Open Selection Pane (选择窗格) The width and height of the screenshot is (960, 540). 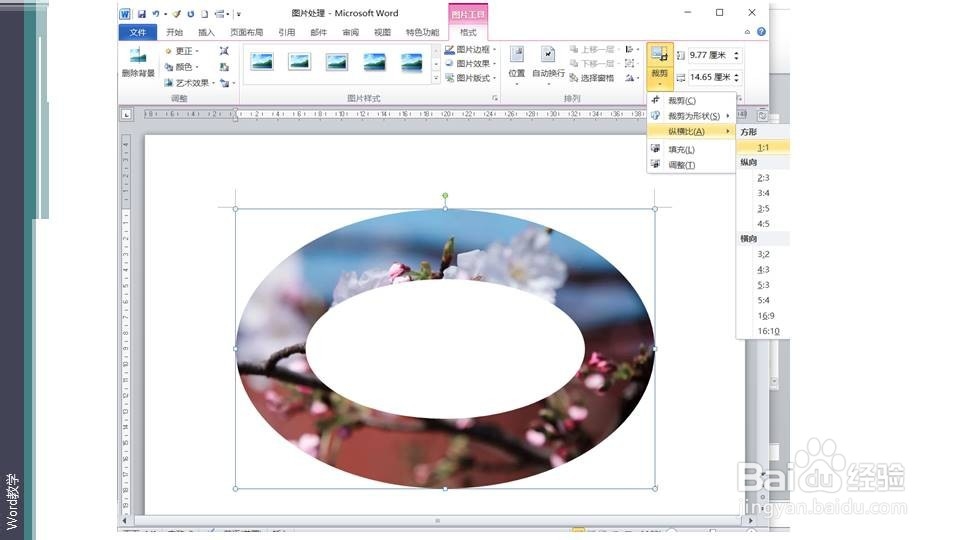point(591,78)
